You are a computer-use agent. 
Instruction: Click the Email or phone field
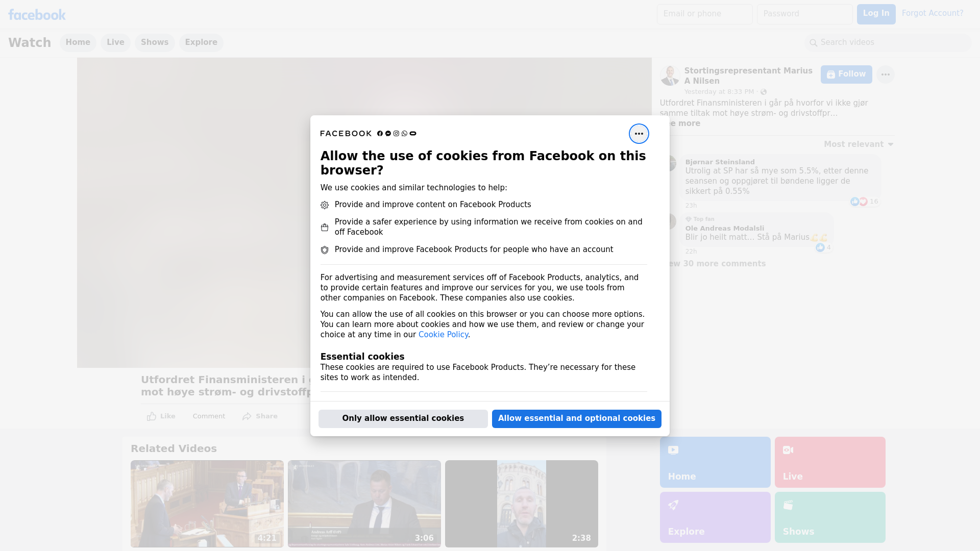tap(704, 14)
